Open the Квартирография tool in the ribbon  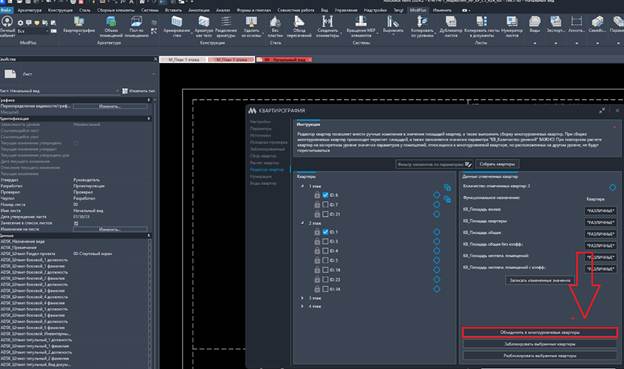click(79, 25)
